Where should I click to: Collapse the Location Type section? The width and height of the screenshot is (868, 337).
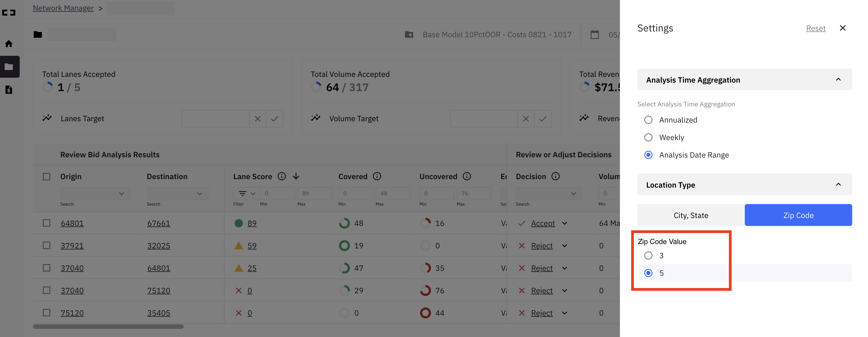point(838,184)
